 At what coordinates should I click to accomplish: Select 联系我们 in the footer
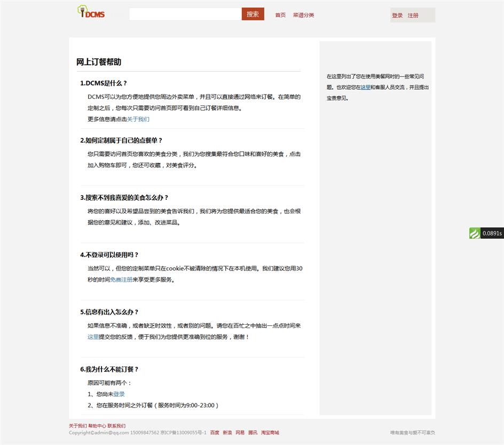click(x=116, y=426)
